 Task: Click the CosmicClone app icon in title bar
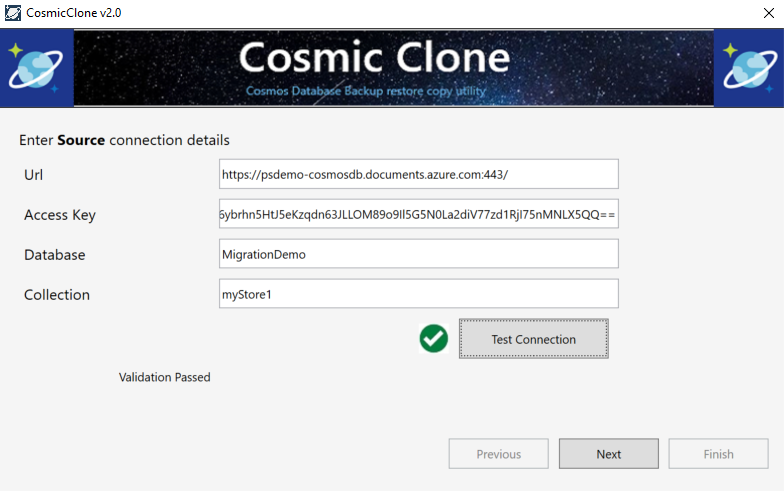[12, 13]
